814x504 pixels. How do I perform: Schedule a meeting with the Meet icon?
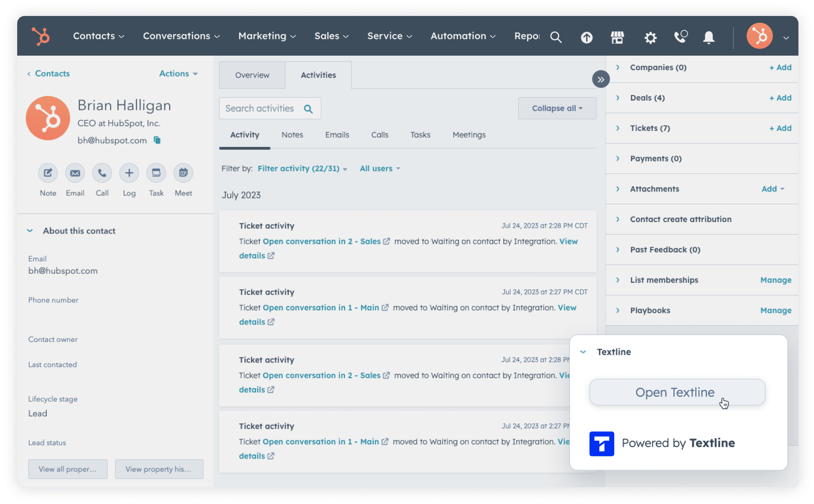183,173
